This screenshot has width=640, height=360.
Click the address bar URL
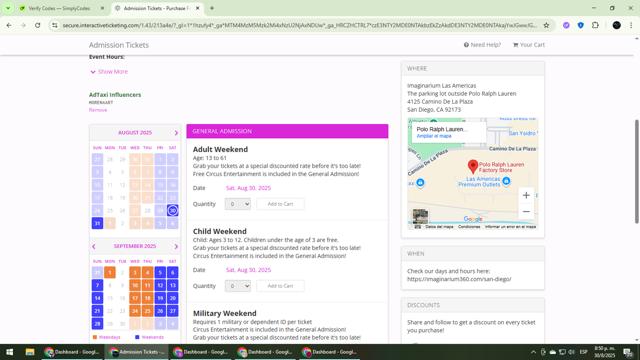[x=300, y=25]
